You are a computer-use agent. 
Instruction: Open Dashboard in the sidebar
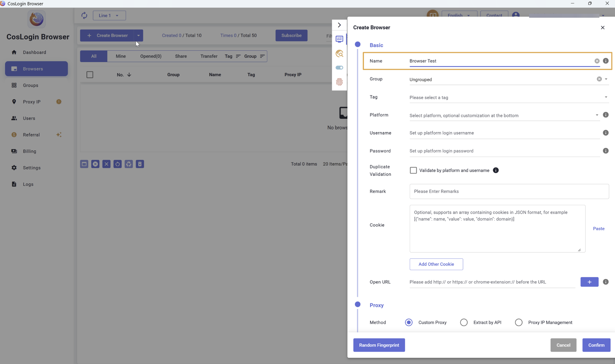pos(36,52)
